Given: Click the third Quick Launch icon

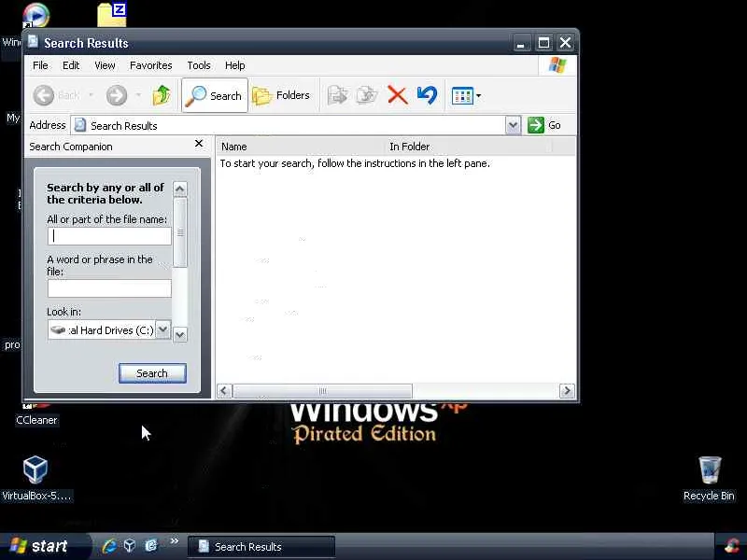Looking at the screenshot, I should (x=151, y=546).
